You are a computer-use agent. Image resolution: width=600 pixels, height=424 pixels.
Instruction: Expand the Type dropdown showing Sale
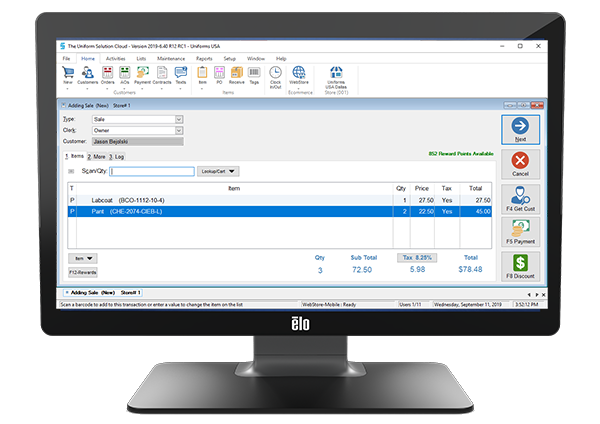179,119
